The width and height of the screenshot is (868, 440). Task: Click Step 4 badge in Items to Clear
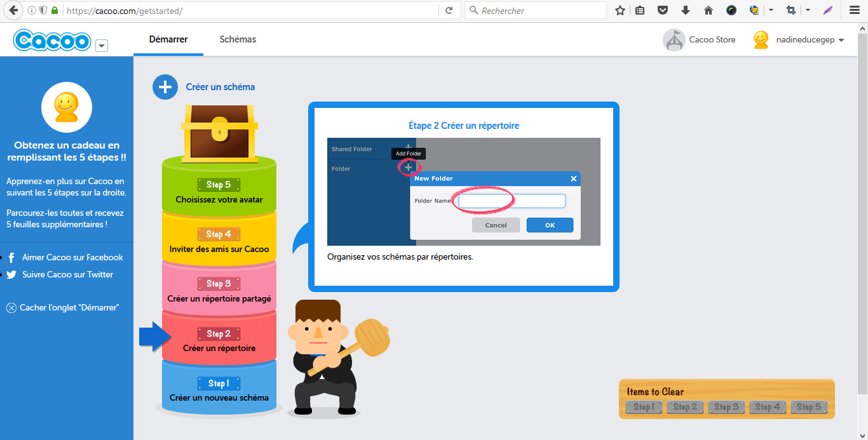[768, 407]
